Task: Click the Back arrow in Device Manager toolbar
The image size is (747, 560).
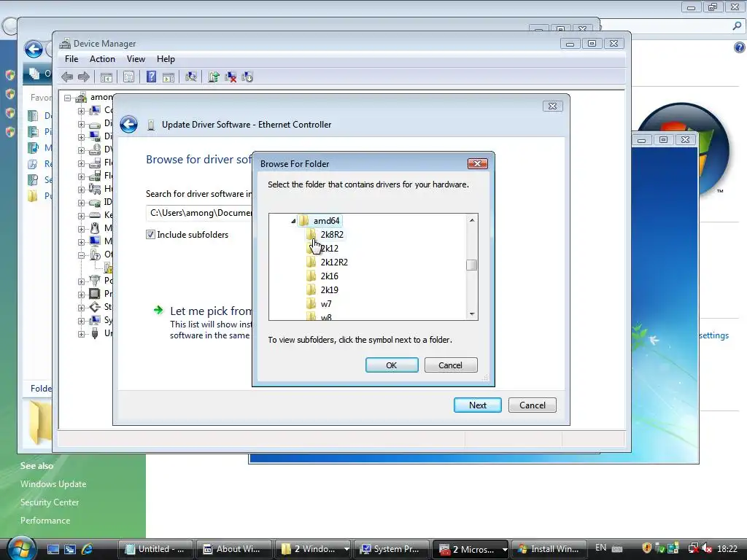Action: (67, 77)
